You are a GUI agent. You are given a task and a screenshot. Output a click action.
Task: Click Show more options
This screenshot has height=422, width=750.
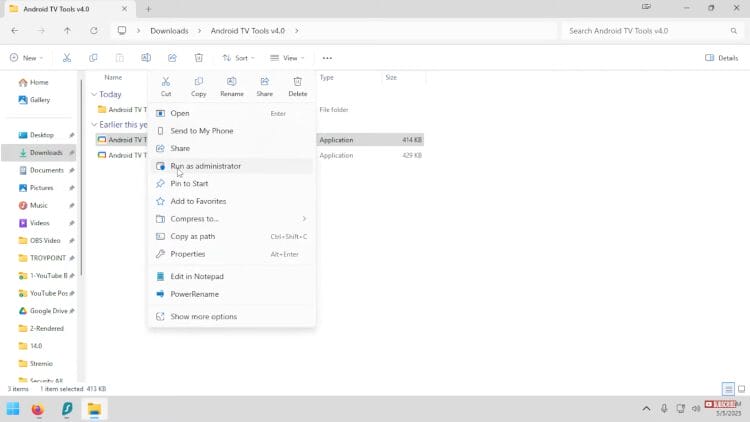pyautogui.click(x=232, y=317)
